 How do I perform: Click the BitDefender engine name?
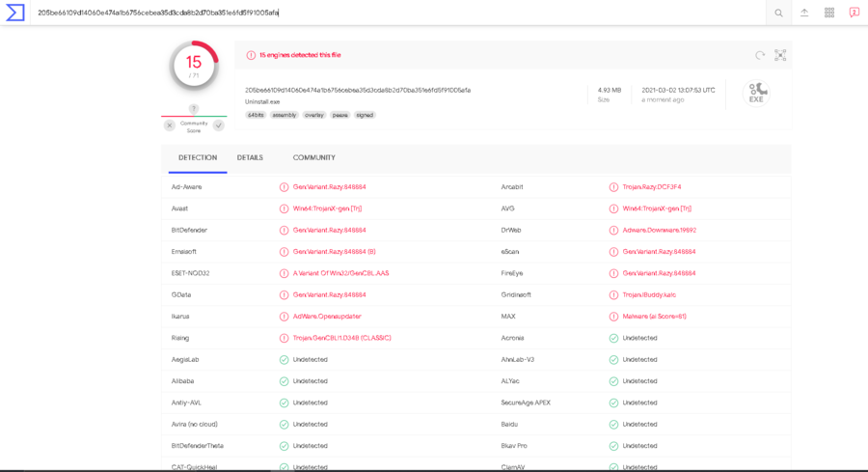pyautogui.click(x=189, y=231)
